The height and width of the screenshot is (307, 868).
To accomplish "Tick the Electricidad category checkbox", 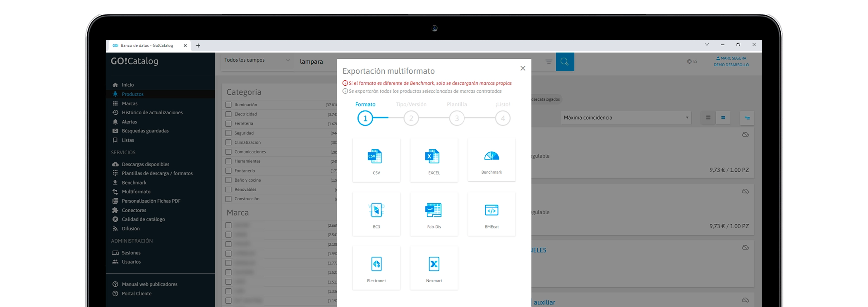I will click(x=228, y=114).
